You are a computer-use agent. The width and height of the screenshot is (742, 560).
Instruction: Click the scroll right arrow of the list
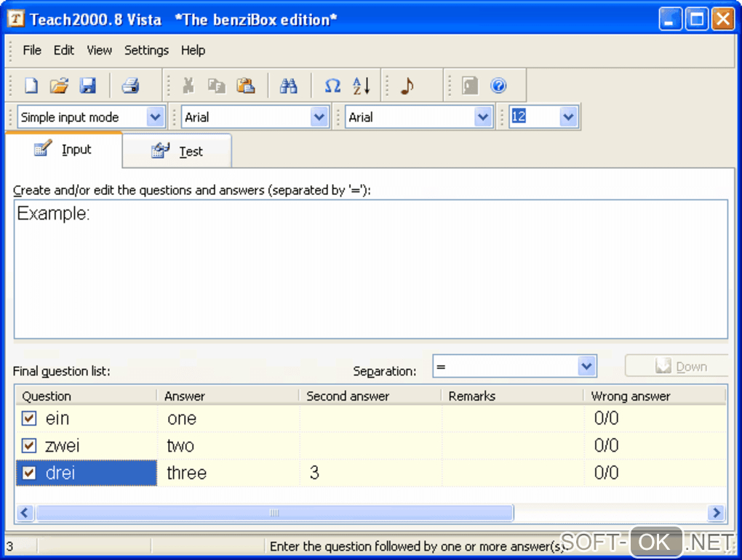tap(716, 513)
